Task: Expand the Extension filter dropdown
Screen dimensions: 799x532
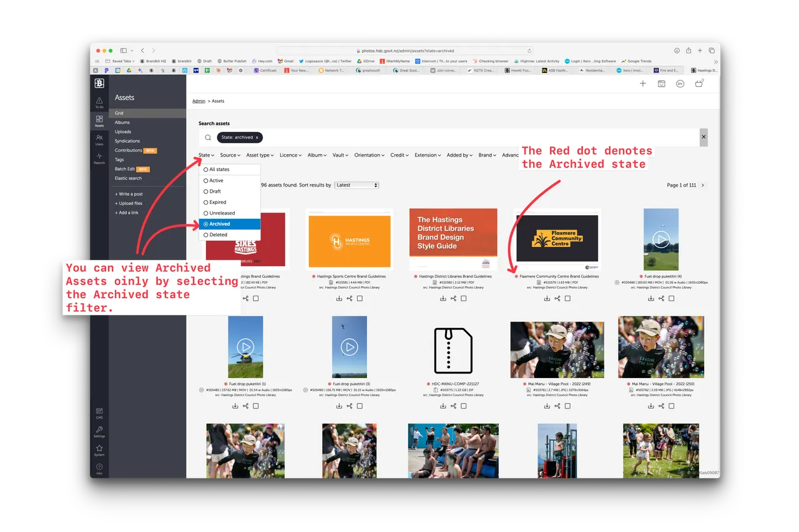Action: click(428, 155)
